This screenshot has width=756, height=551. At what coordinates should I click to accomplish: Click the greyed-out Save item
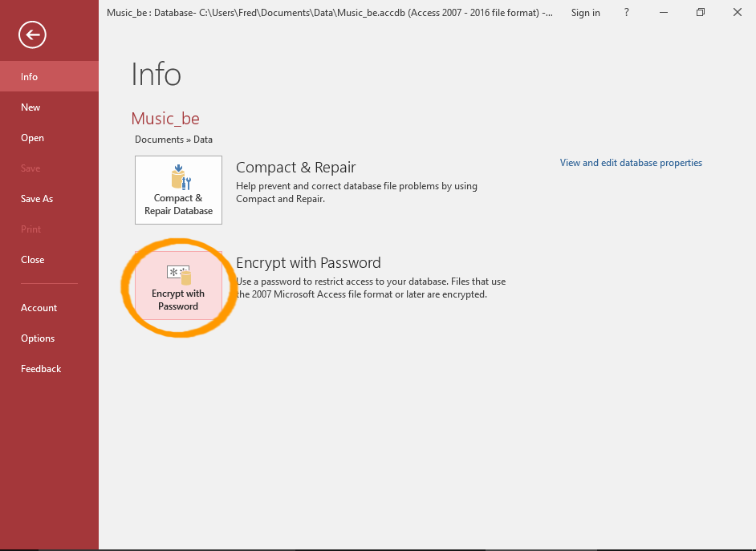[30, 168]
